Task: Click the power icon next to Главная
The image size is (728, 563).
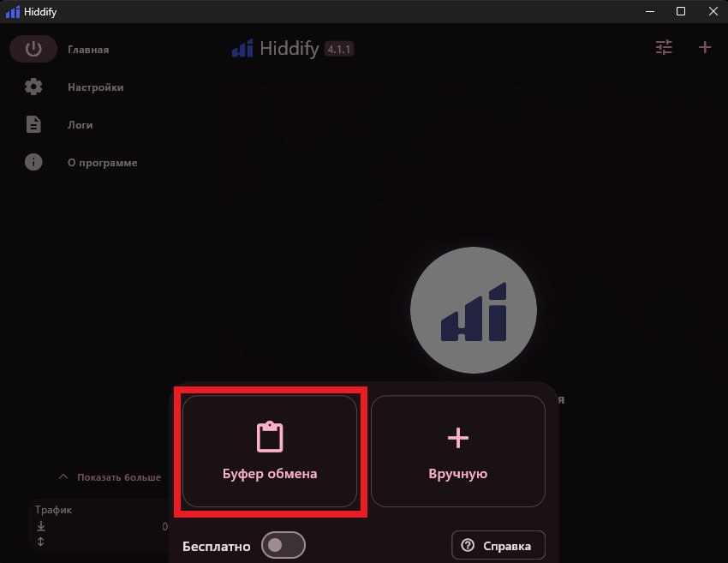Action: 33,49
